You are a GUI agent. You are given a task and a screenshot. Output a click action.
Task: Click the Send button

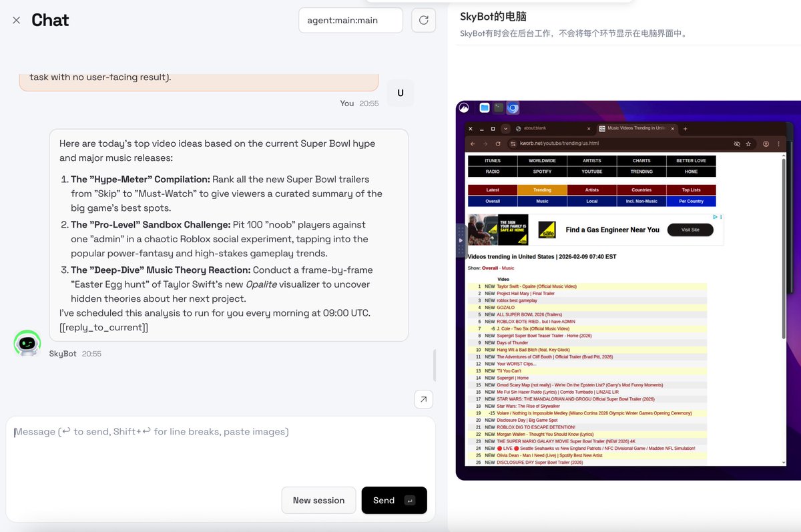click(394, 500)
